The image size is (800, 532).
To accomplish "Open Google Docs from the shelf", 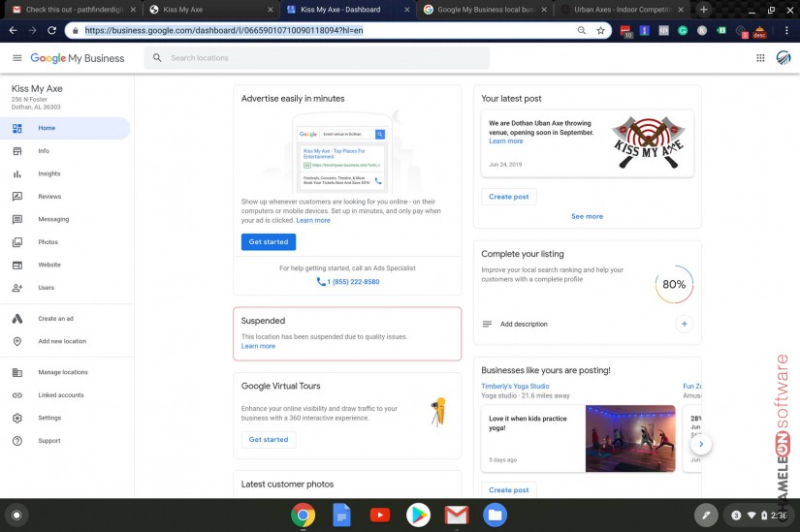I will coord(341,516).
